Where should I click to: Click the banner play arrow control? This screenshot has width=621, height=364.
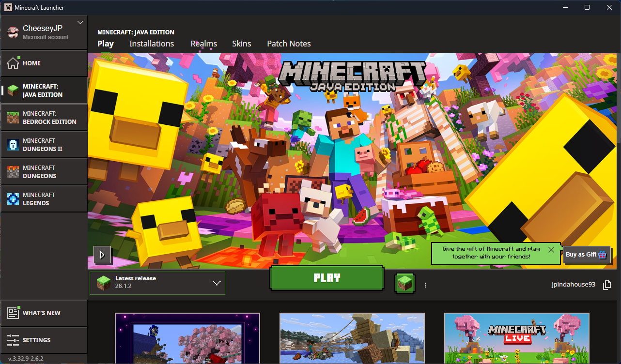(102, 255)
